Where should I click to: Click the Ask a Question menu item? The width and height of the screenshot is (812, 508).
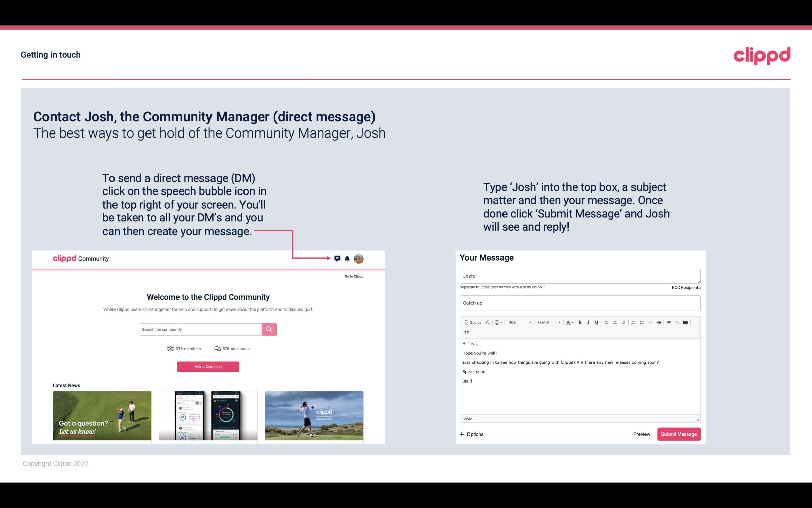208,367
